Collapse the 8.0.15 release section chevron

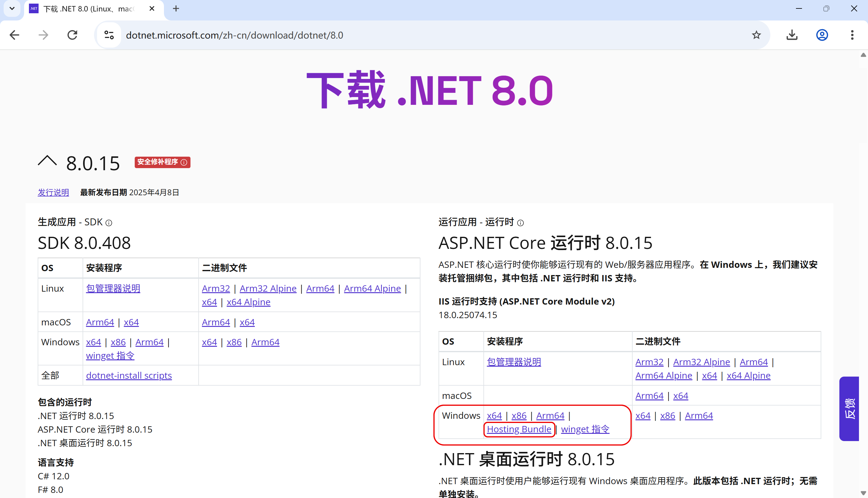tap(47, 161)
